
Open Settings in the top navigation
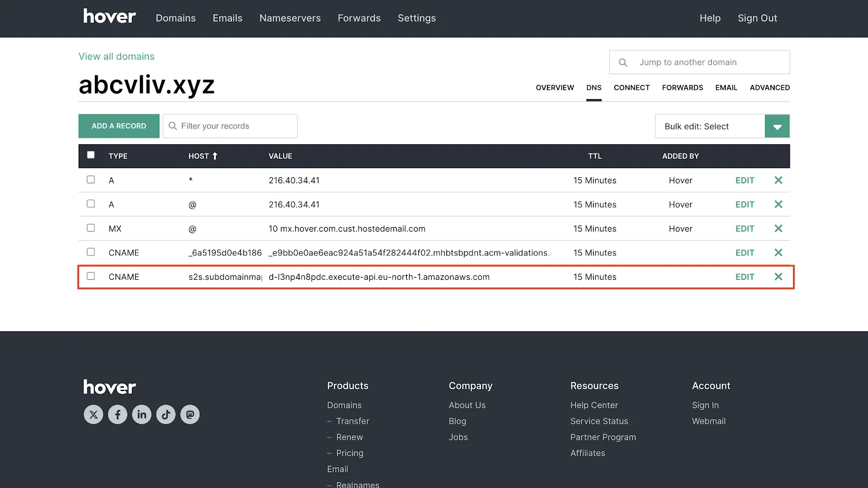(x=417, y=18)
